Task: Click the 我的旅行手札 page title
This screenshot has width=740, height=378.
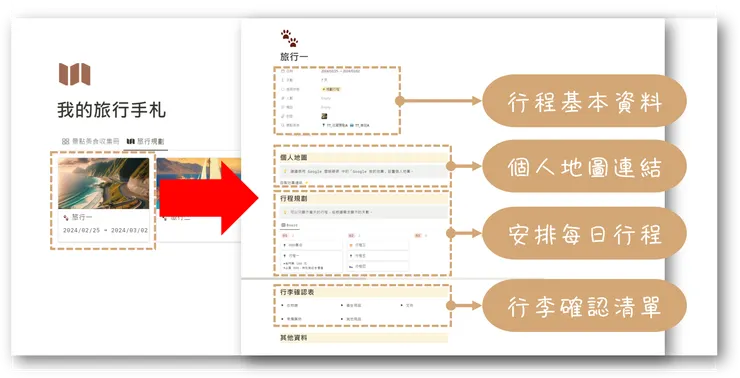Action: [x=111, y=110]
